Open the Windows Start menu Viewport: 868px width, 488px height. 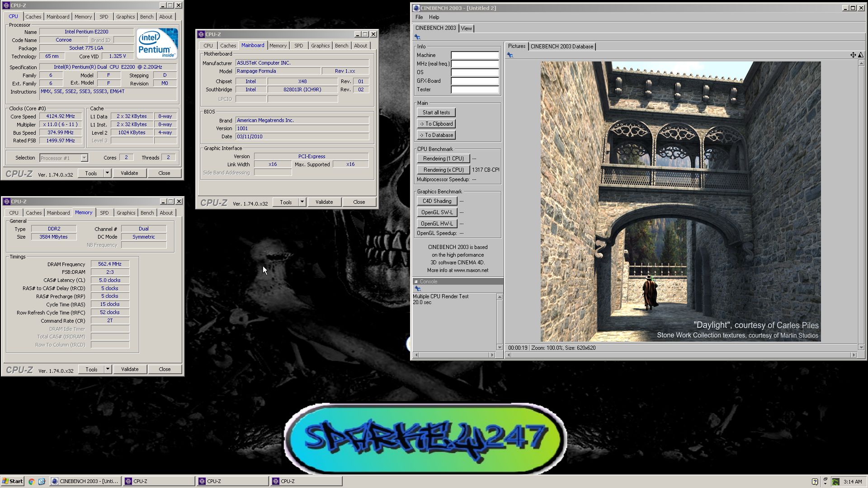tap(12, 481)
